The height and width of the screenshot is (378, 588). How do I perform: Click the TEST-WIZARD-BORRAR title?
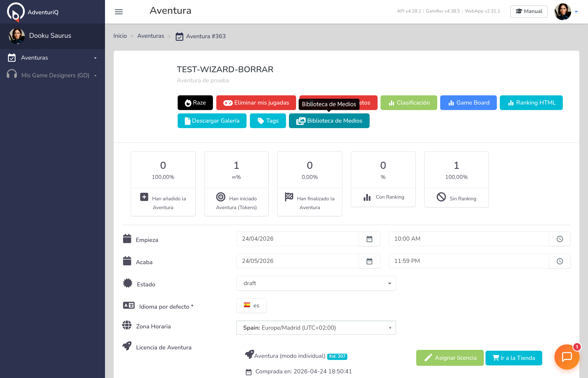(225, 70)
